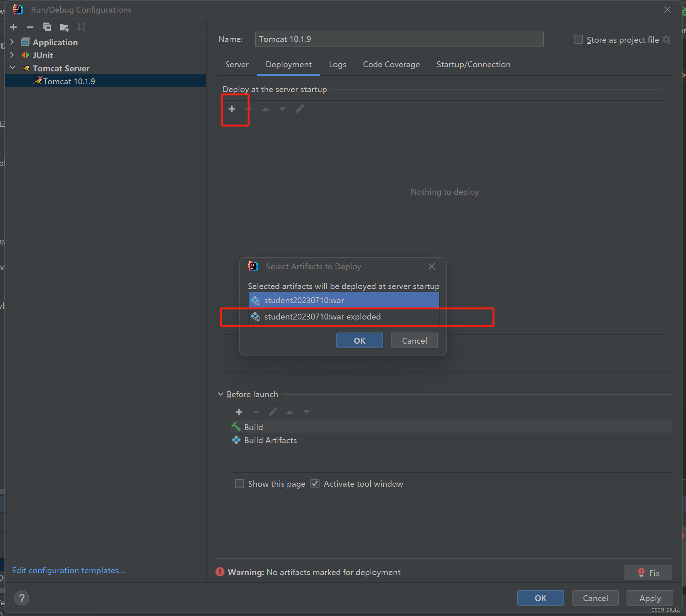Select student20230710:war artifact
This screenshot has height=616, width=686.
click(344, 300)
